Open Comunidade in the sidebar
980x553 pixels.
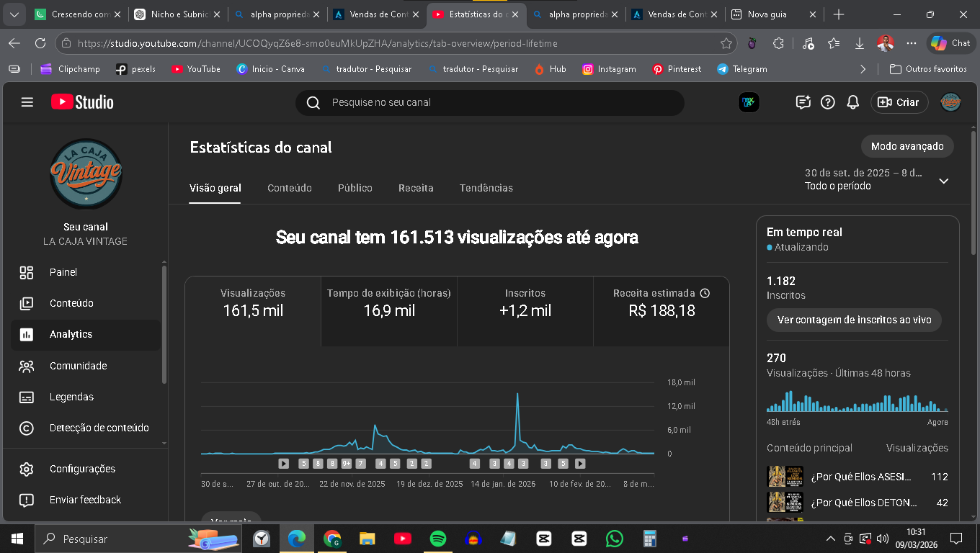(86, 366)
